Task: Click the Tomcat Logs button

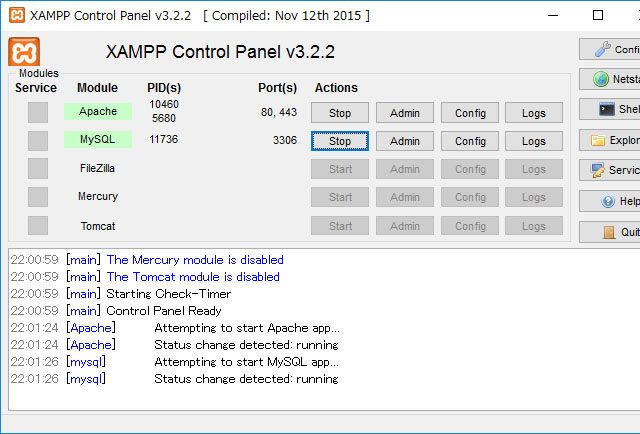Action: 534,226
